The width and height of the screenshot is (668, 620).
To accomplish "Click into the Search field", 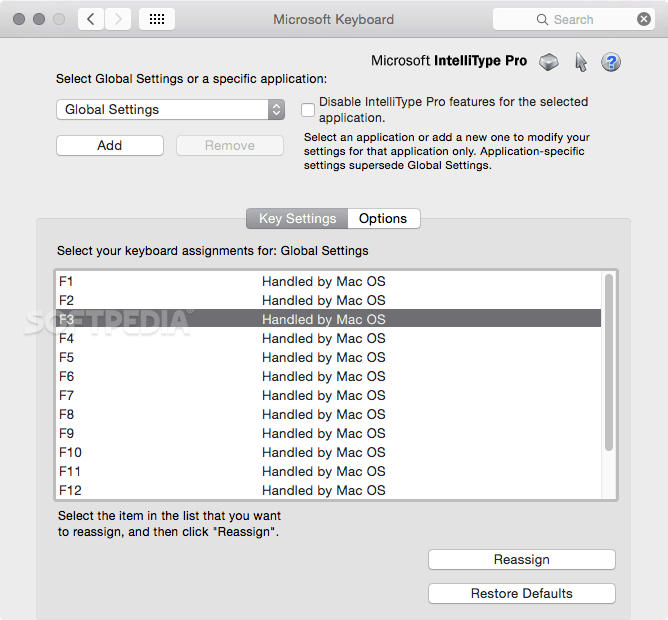I will tap(573, 19).
